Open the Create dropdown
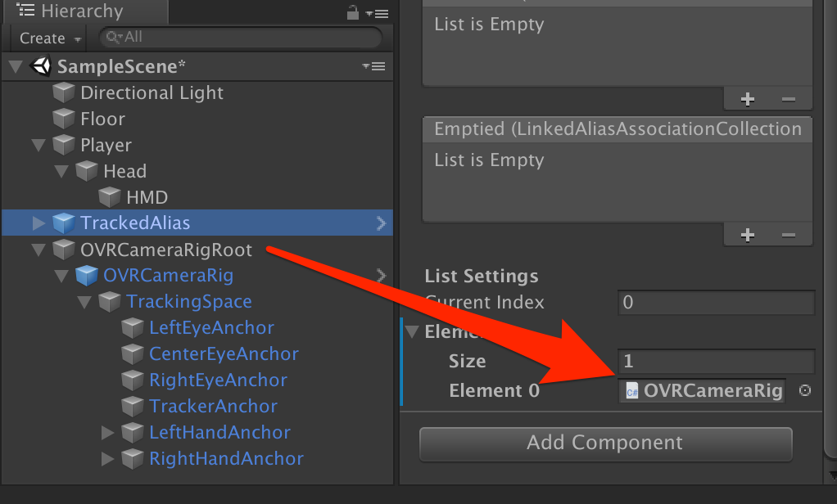Image resolution: width=837 pixels, height=504 pixels. click(47, 38)
